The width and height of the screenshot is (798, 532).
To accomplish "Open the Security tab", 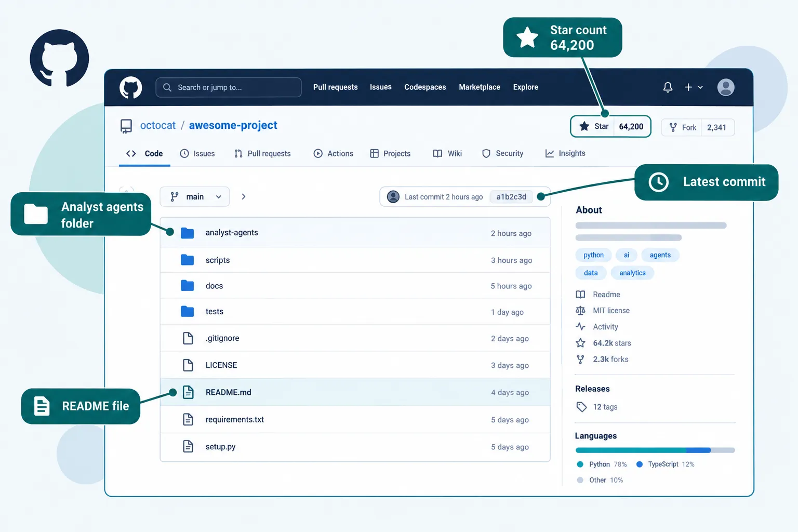I will (x=502, y=154).
